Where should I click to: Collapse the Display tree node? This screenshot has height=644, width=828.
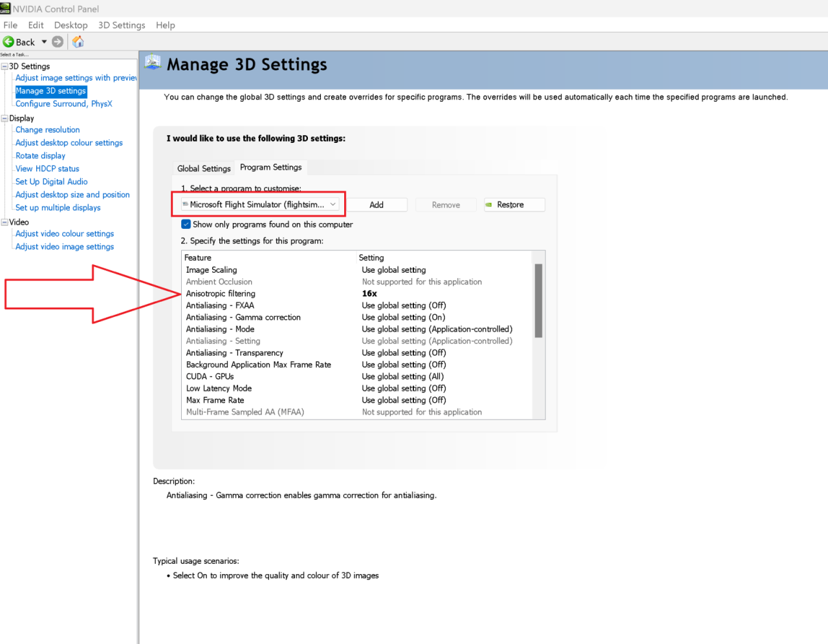click(x=5, y=118)
